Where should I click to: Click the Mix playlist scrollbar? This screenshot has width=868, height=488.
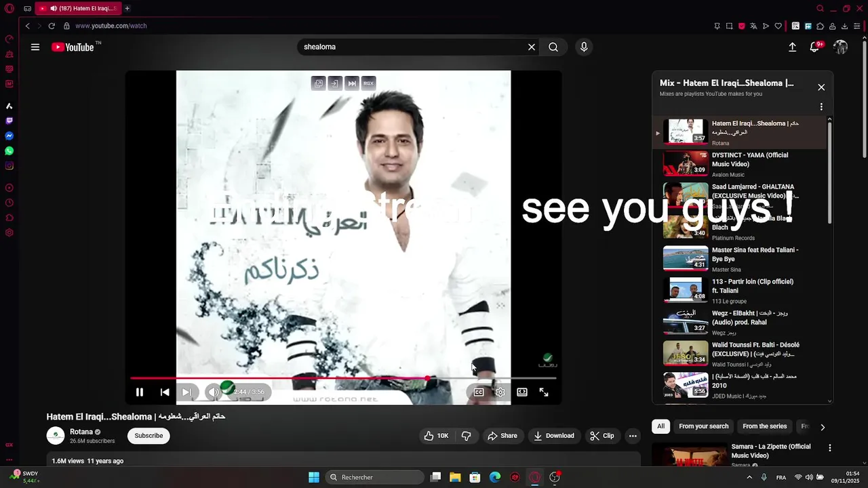click(x=829, y=172)
